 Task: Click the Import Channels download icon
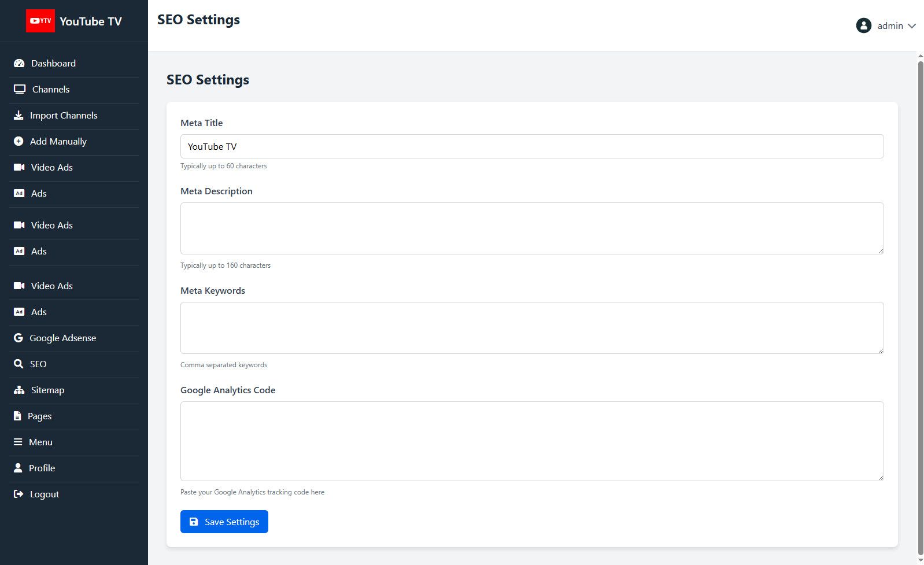coord(19,116)
